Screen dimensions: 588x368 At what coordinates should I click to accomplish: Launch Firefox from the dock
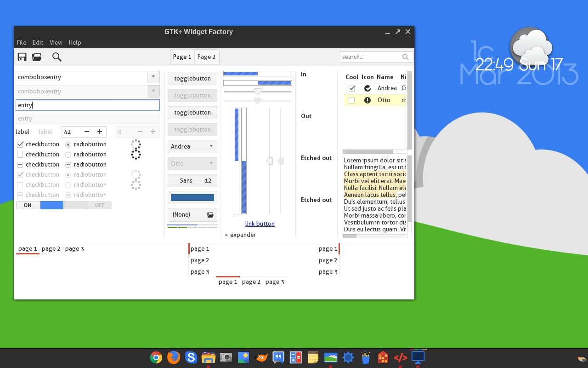(174, 357)
